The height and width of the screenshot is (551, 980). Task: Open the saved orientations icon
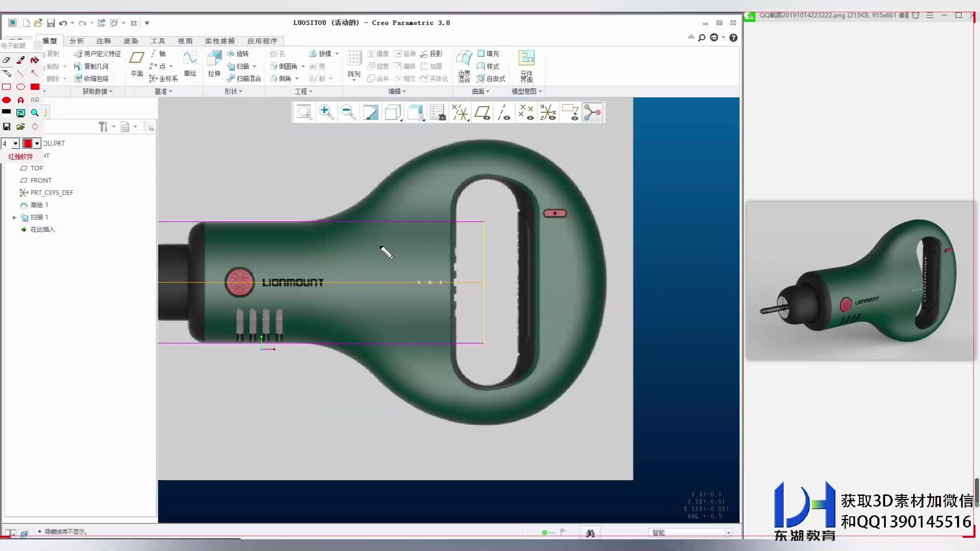(x=415, y=112)
